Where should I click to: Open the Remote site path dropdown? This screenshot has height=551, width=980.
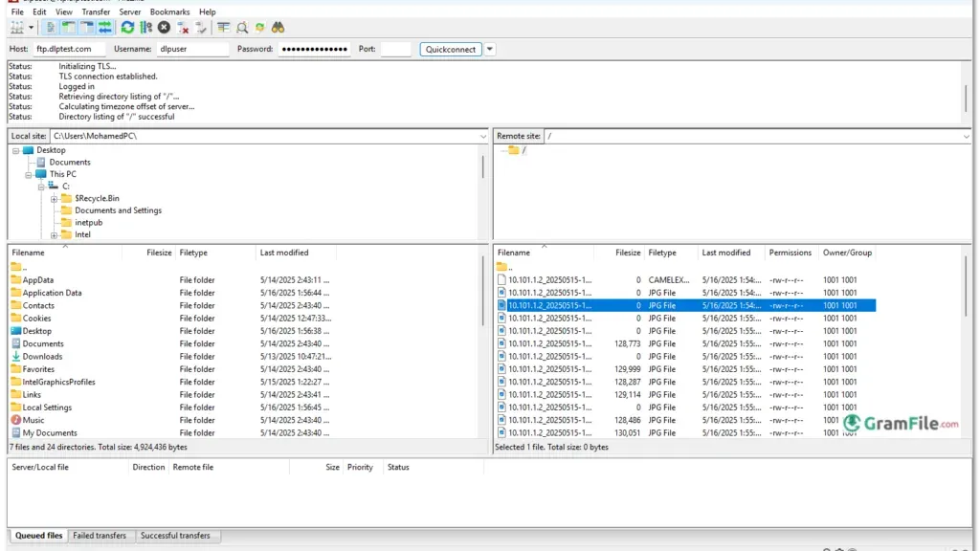(967, 136)
